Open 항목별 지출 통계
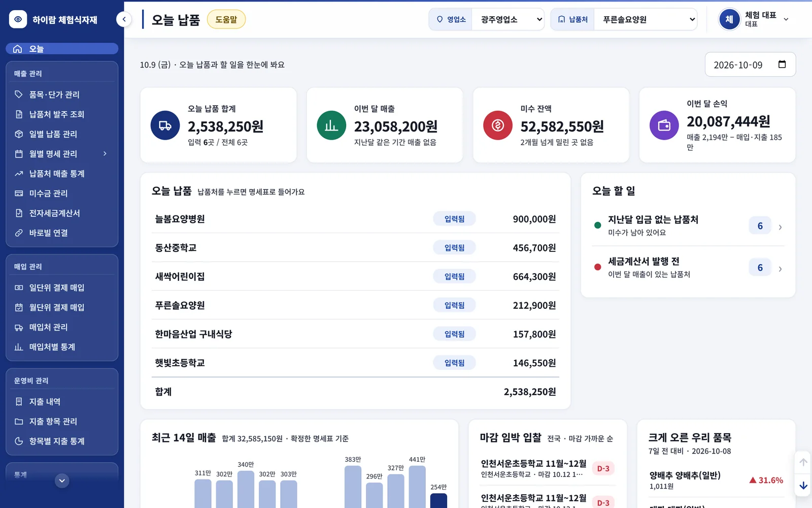 62,441
